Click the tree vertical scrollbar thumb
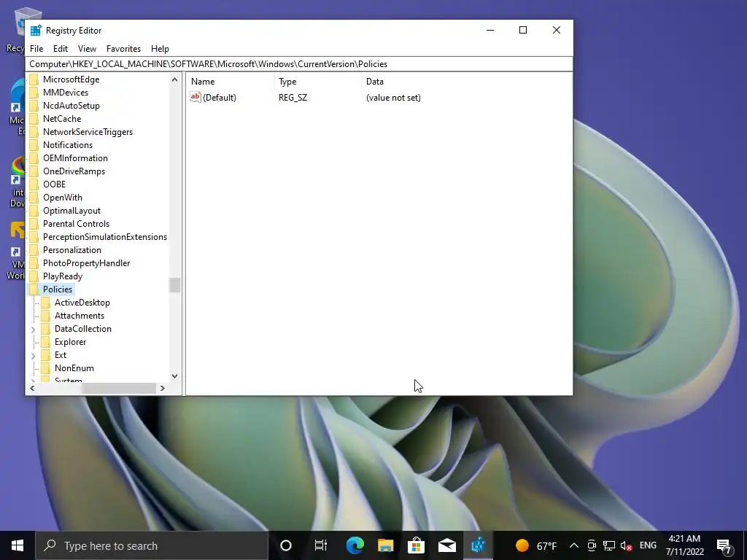Viewport: 747px width, 560px height. (x=174, y=285)
